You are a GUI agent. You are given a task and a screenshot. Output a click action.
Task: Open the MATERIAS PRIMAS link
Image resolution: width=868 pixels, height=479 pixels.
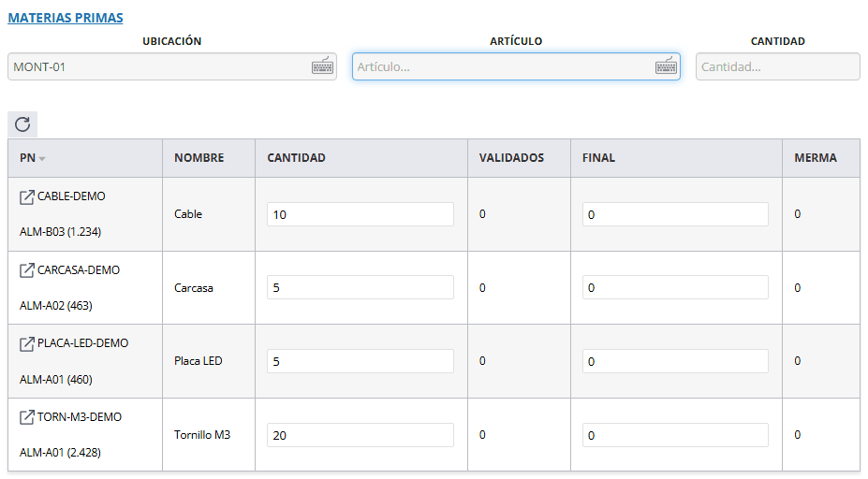point(66,18)
